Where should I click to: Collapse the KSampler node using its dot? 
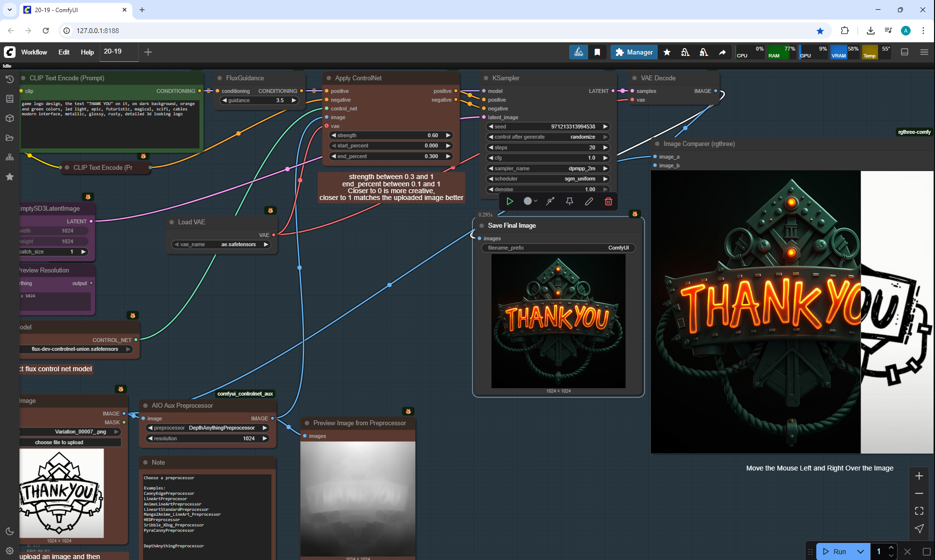tap(486, 78)
